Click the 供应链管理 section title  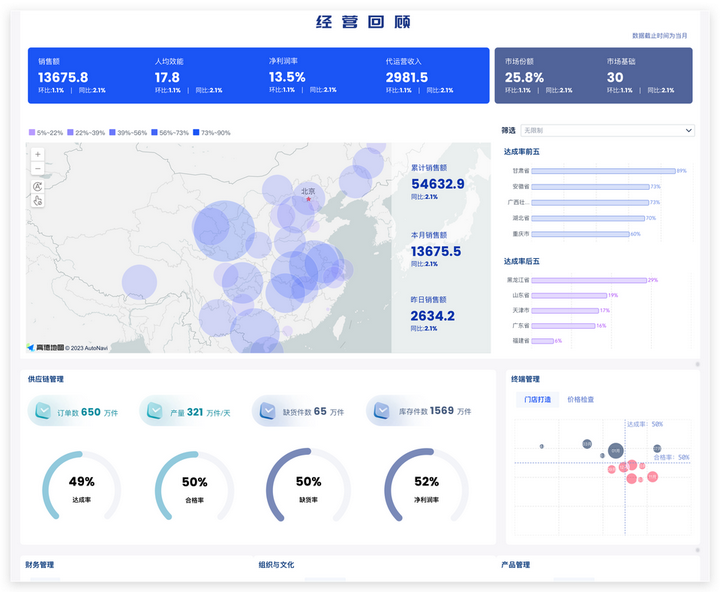pyautogui.click(x=45, y=379)
